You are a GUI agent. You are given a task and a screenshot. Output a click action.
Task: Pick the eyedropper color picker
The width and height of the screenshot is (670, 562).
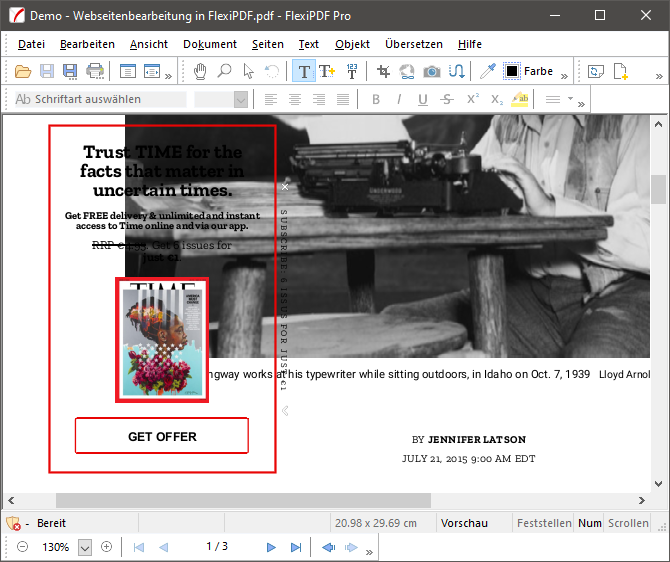(x=487, y=71)
